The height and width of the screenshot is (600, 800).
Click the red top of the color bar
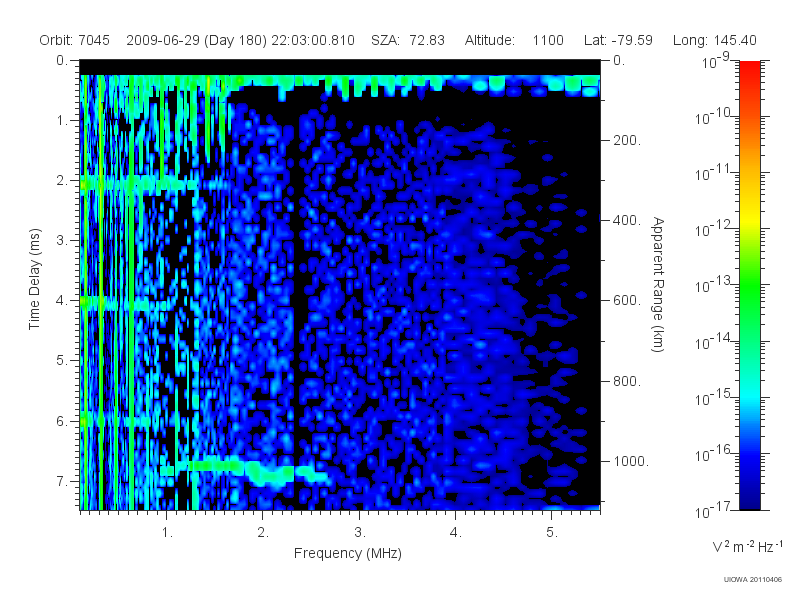tap(749, 69)
